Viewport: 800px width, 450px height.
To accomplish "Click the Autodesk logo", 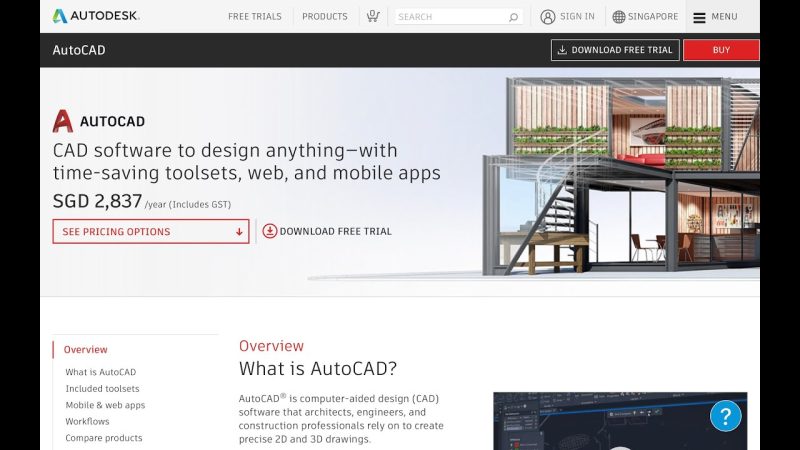I will 96,16.
